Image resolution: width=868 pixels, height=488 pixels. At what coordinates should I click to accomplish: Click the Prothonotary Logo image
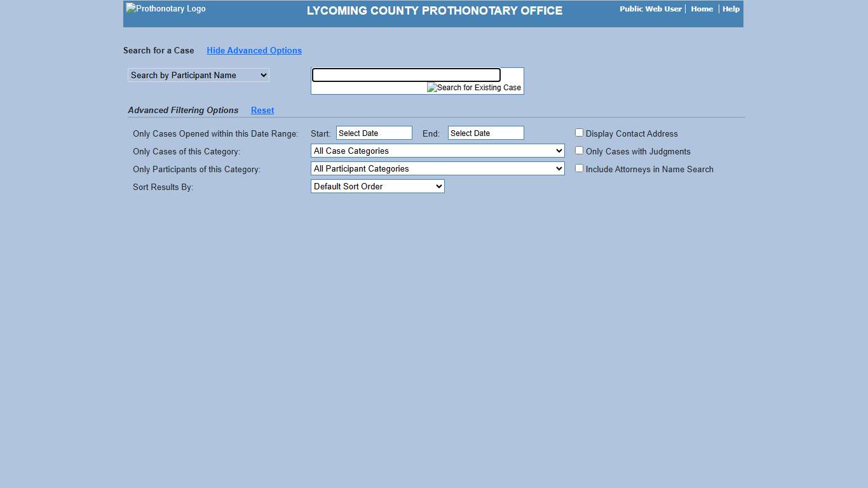[166, 9]
